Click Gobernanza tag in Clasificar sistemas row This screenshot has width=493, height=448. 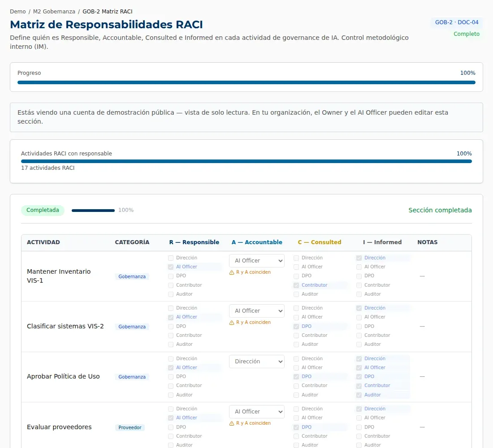click(132, 327)
